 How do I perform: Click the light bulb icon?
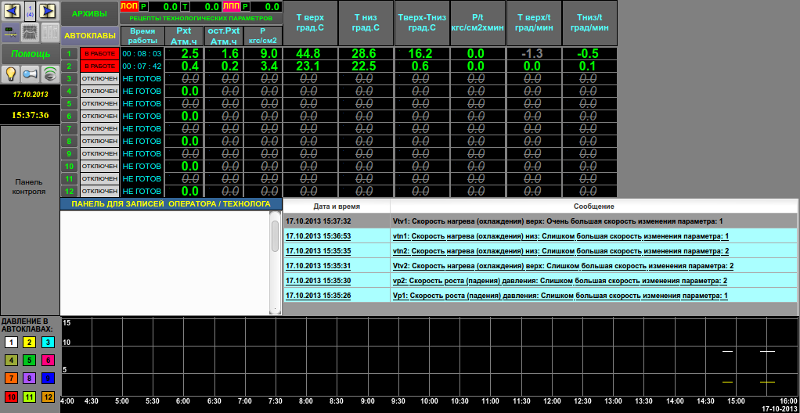pyautogui.click(x=11, y=74)
